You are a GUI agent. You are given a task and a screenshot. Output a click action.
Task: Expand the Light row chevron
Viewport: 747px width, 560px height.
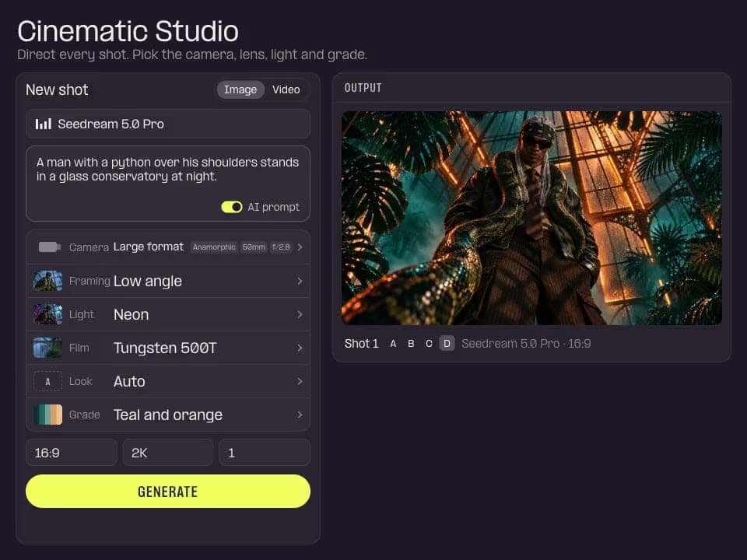tap(300, 314)
